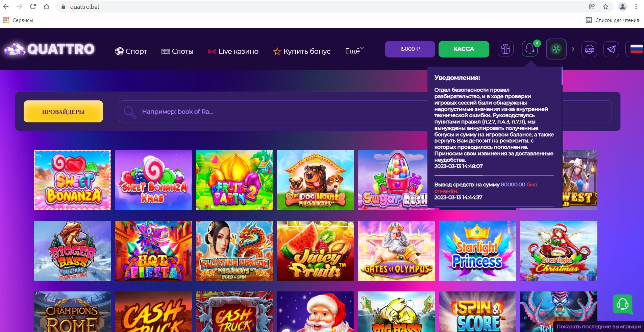Open the browser profile avatar
Viewport: 644px width, 332px height.
622,6
